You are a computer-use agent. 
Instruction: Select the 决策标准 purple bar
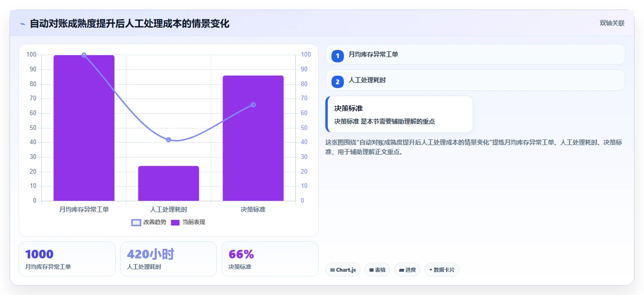pos(253,138)
